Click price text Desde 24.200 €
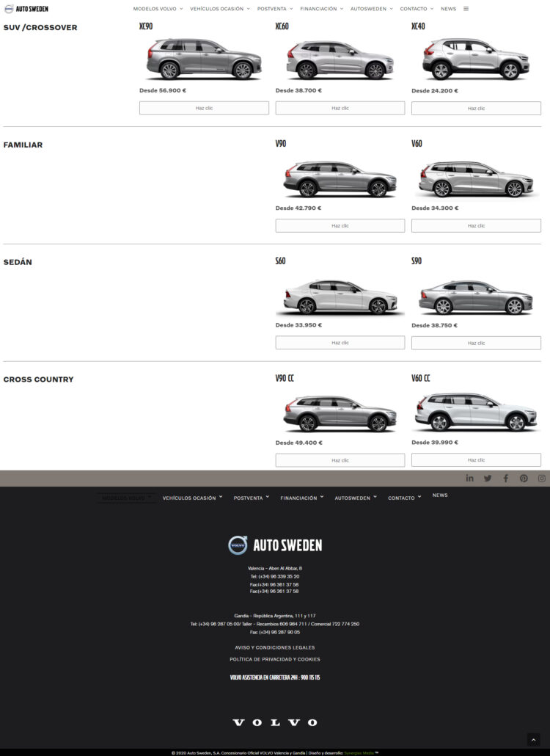The width and height of the screenshot is (550, 756). tap(435, 90)
